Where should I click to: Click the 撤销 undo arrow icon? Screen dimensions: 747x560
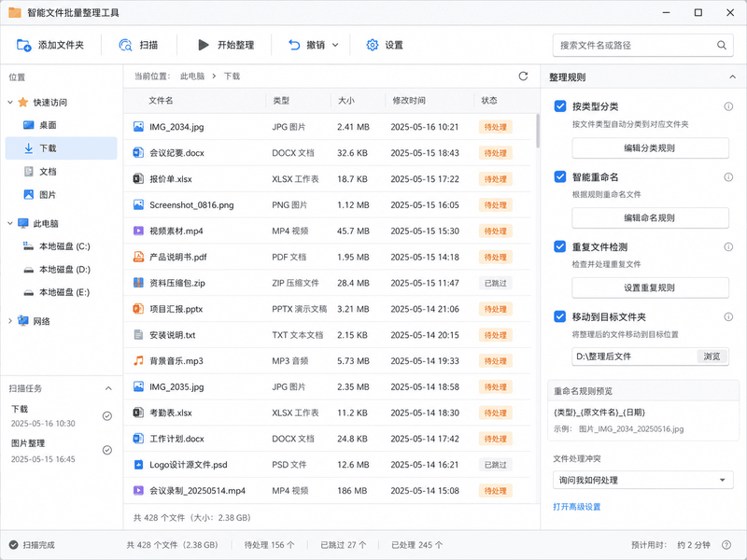tap(294, 45)
